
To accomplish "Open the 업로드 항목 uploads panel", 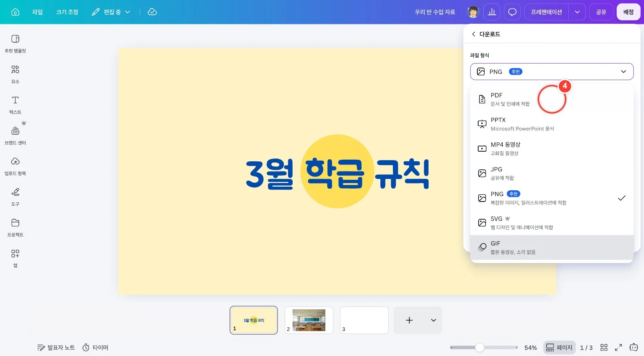I will (x=15, y=167).
